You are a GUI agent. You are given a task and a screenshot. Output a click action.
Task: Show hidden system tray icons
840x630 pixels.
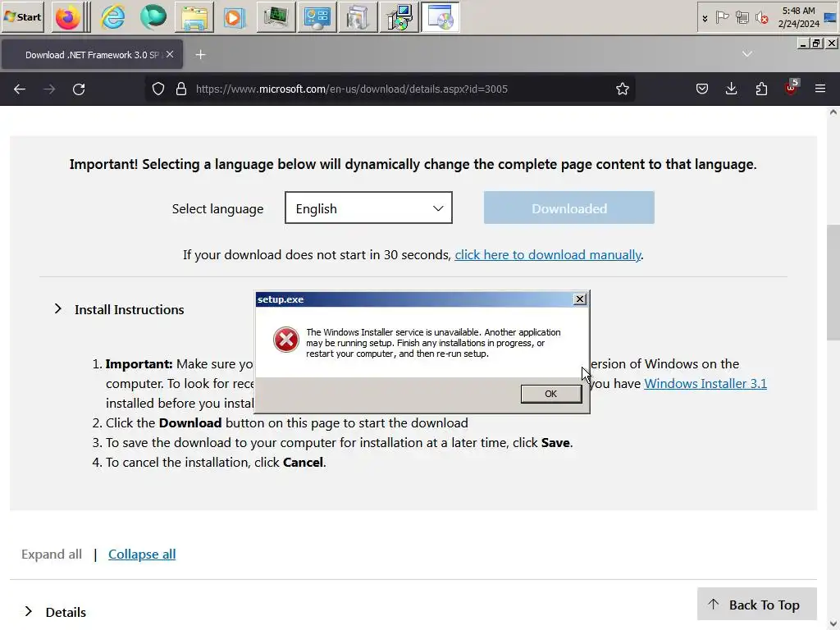[x=705, y=18]
